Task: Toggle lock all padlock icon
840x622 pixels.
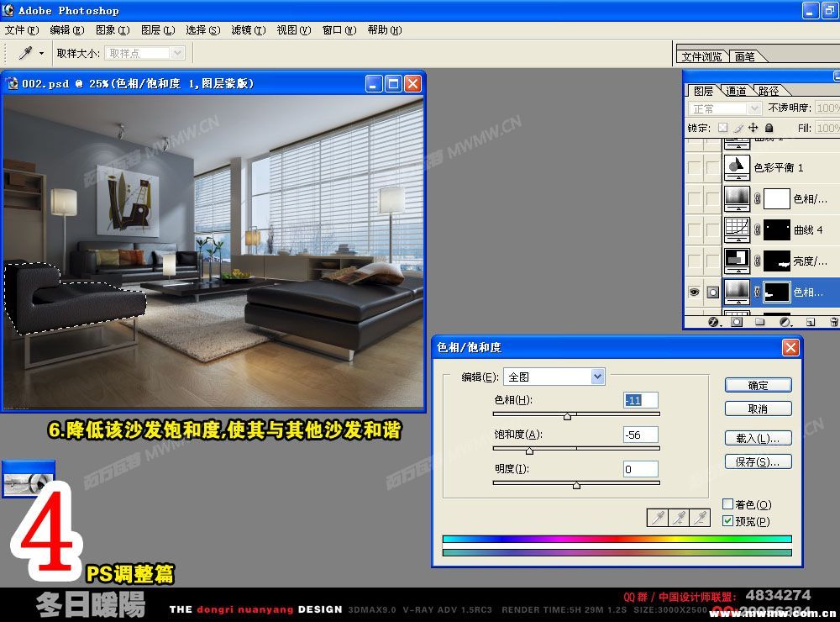Action: point(769,128)
